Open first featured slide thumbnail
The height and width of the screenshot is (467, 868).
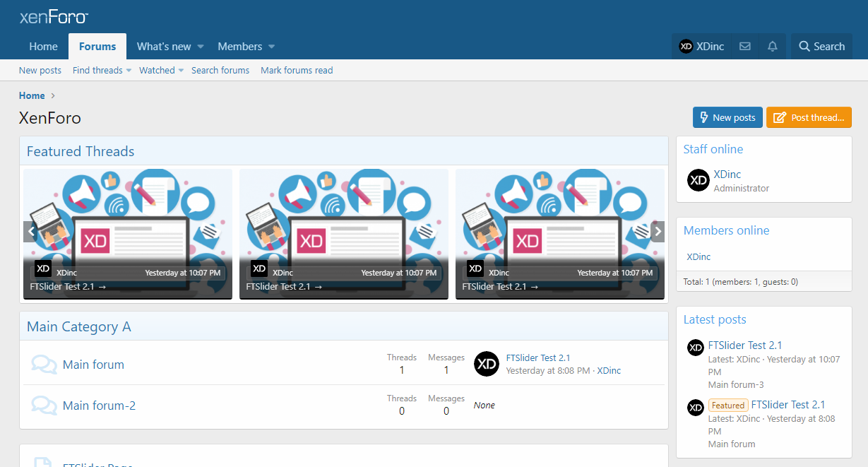[128, 234]
